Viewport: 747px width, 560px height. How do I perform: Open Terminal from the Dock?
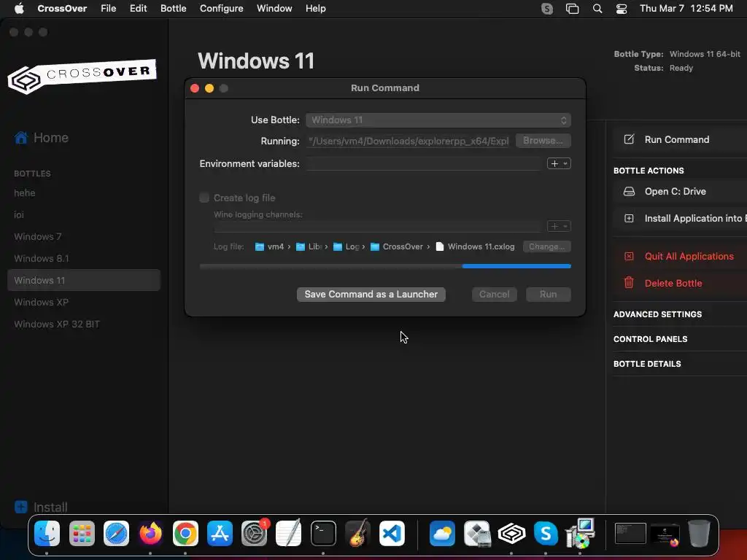(x=323, y=533)
